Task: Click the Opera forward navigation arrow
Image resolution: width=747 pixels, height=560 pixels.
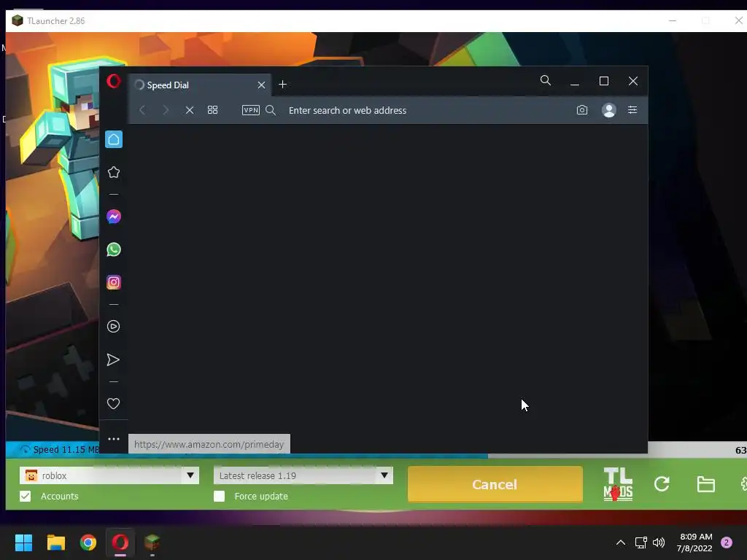Action: point(166,111)
